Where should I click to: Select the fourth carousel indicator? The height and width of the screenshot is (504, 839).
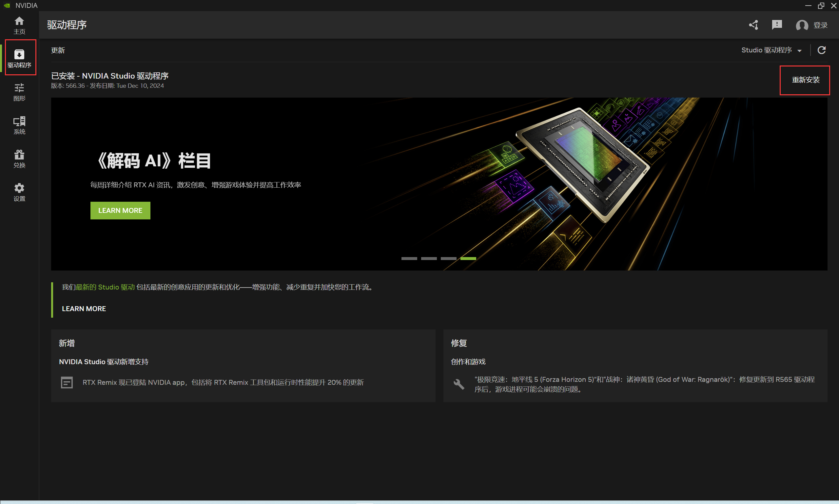[x=468, y=258]
